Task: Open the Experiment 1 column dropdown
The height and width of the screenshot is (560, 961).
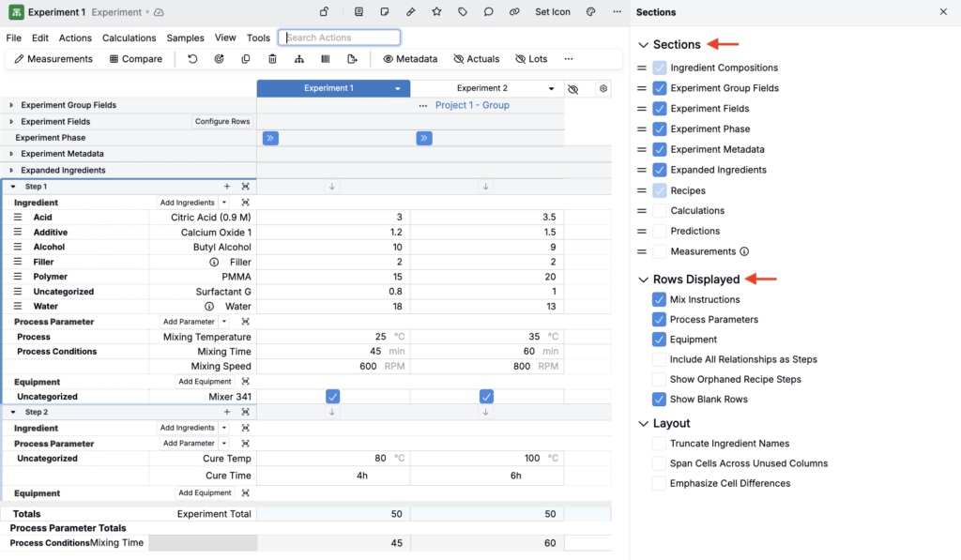Action: [398, 88]
